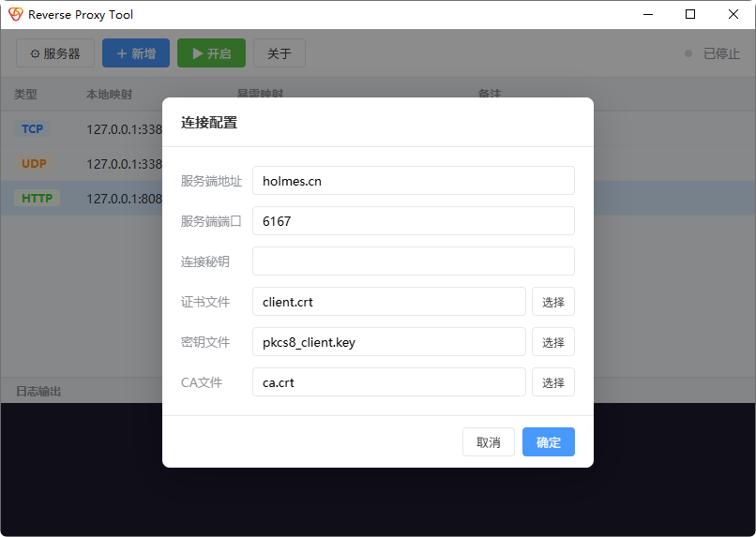Viewport: 756px width, 537px height.
Task: Cancel the dialog with 取消
Action: pos(489,441)
